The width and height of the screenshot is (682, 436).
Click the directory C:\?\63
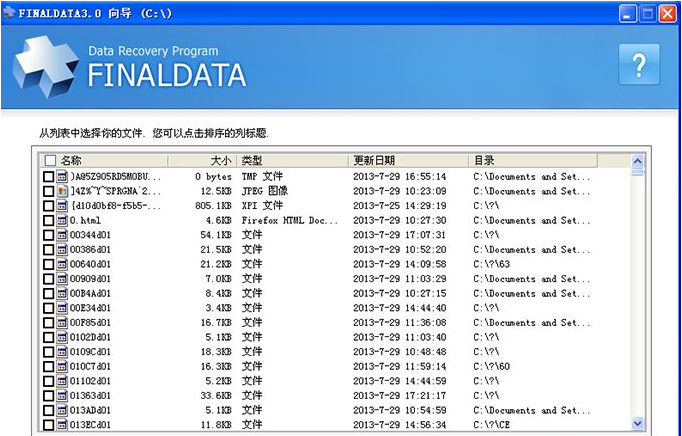click(x=491, y=265)
